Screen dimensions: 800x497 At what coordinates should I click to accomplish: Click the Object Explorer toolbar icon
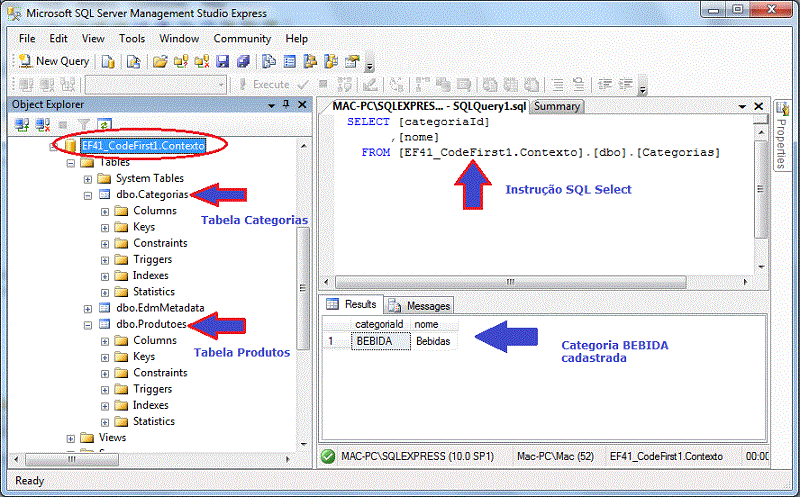(x=310, y=61)
